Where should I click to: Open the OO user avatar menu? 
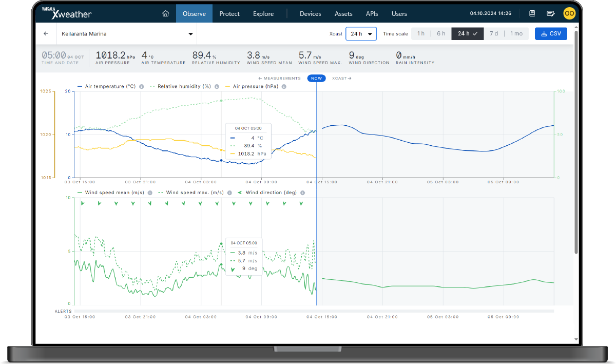(569, 13)
